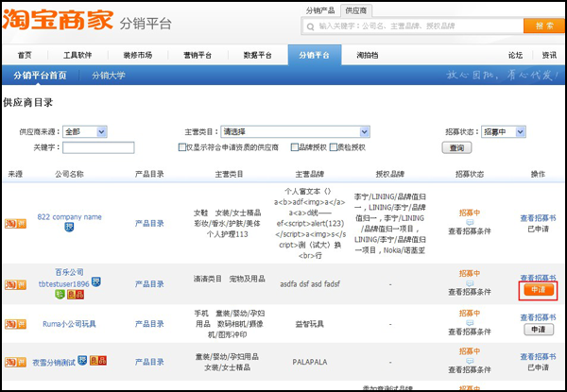Open 产品目录 for 822 company name

pyautogui.click(x=149, y=224)
